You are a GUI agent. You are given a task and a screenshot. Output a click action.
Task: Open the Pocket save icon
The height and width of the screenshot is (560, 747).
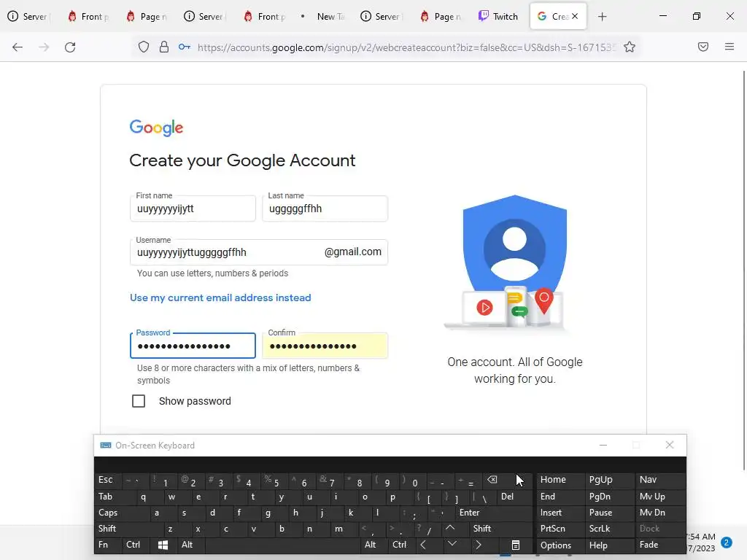coord(703,47)
